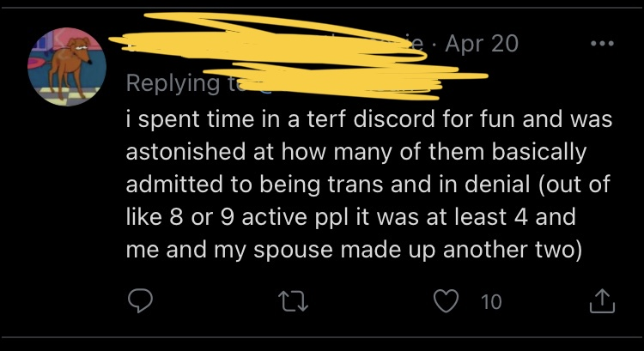Open the poster's dog avatar profile picture
This screenshot has height=351, width=644.
click(67, 67)
